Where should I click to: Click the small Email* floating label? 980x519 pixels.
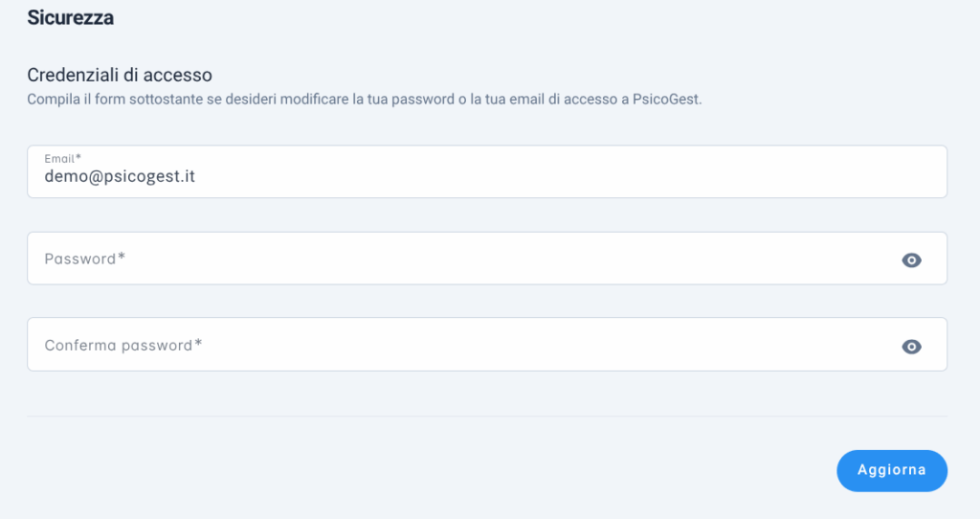62,159
